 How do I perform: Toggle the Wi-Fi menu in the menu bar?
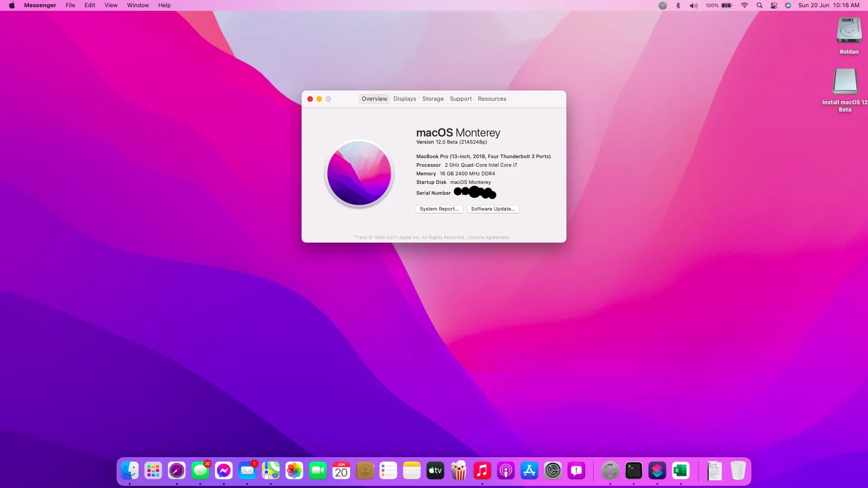(x=744, y=5)
